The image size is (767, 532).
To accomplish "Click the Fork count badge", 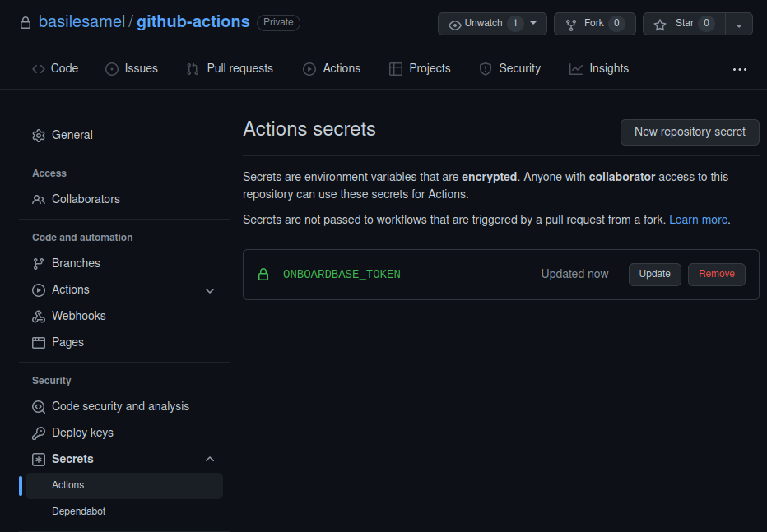I will click(x=616, y=23).
